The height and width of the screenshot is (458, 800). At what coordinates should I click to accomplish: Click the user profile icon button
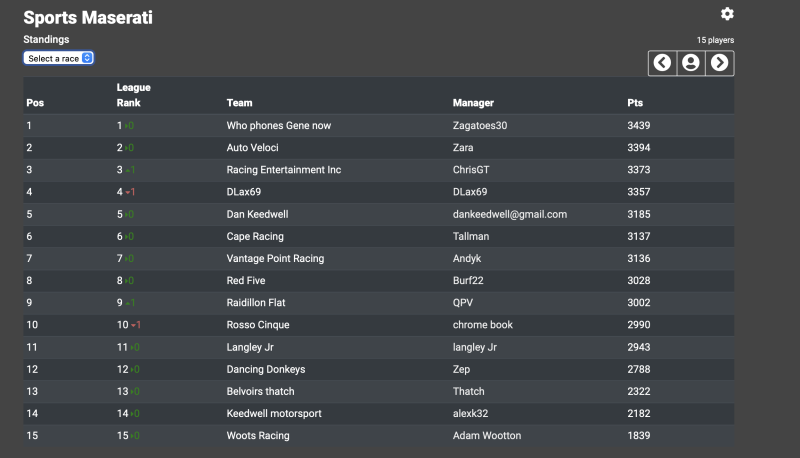coord(691,63)
